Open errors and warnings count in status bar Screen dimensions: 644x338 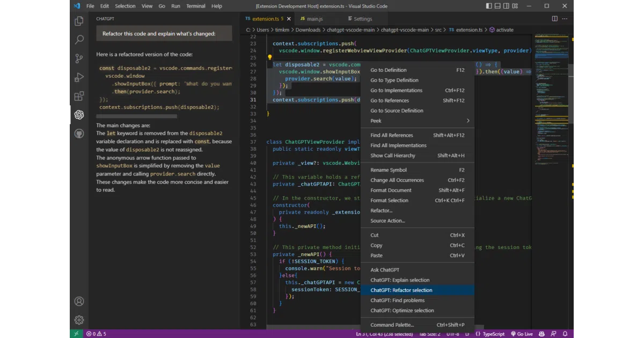tap(96, 334)
